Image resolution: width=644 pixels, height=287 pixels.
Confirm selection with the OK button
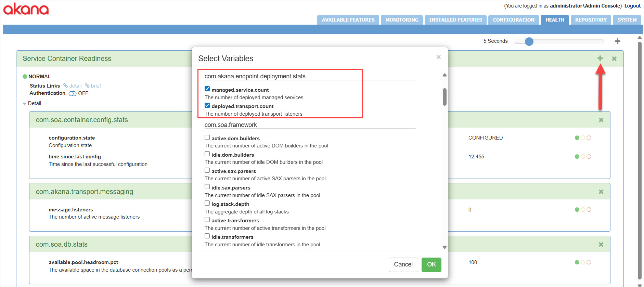click(x=431, y=264)
